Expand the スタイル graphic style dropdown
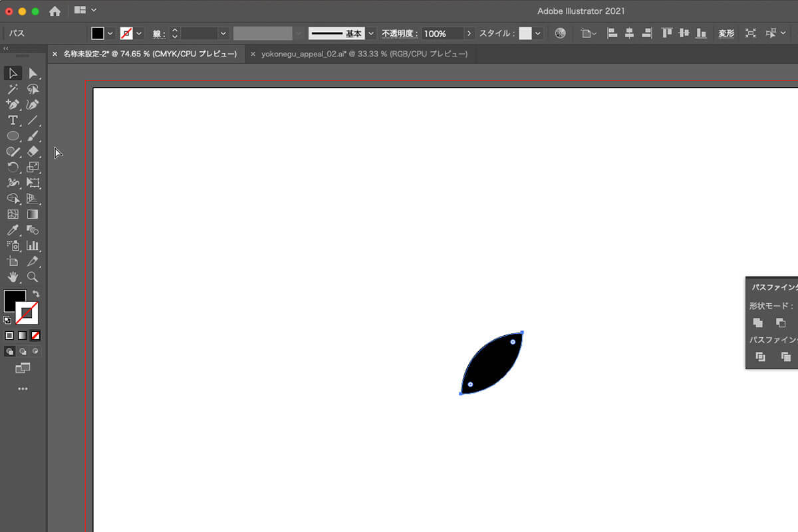The width and height of the screenshot is (798, 532). click(x=537, y=33)
